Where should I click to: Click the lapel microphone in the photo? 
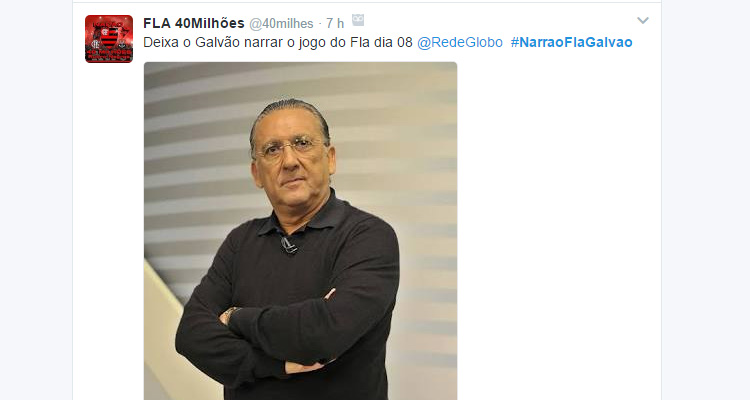point(289,245)
